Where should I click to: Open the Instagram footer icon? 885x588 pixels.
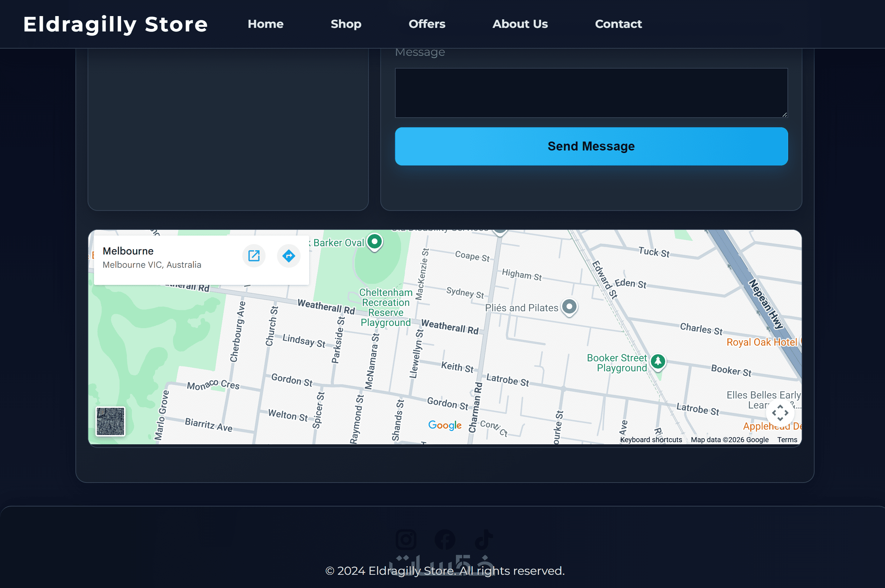coord(406,540)
